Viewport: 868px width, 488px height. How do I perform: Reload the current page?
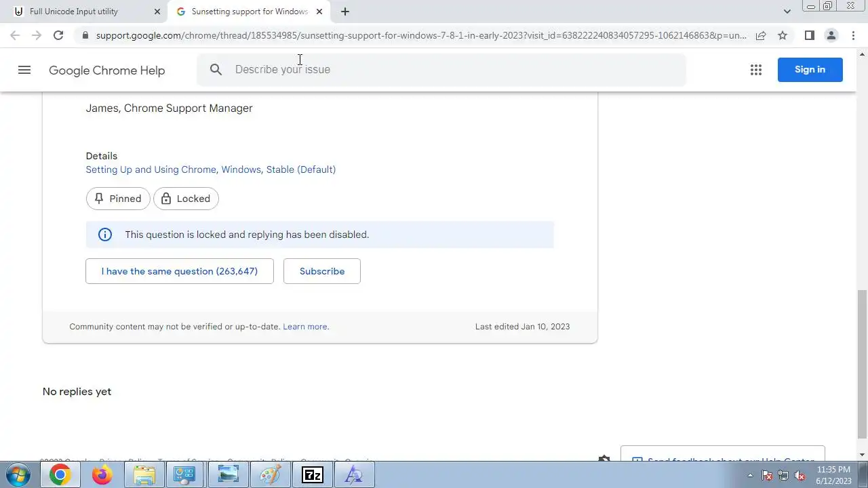(x=58, y=35)
